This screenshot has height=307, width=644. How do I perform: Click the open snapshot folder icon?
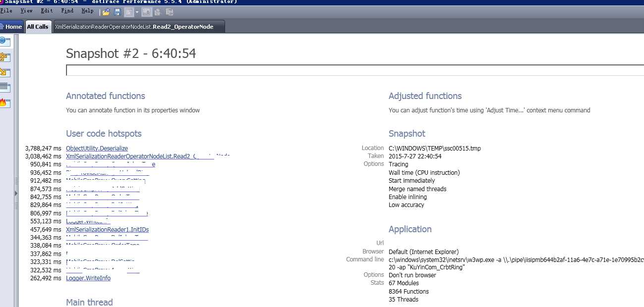(106, 12)
